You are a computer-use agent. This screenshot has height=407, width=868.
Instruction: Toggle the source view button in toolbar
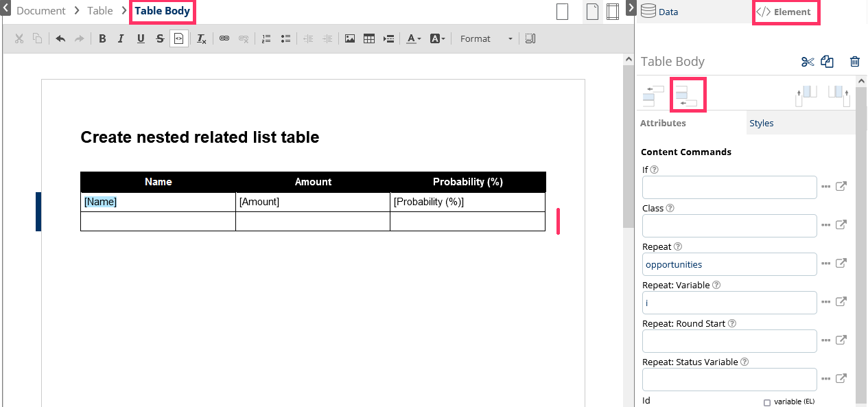178,39
